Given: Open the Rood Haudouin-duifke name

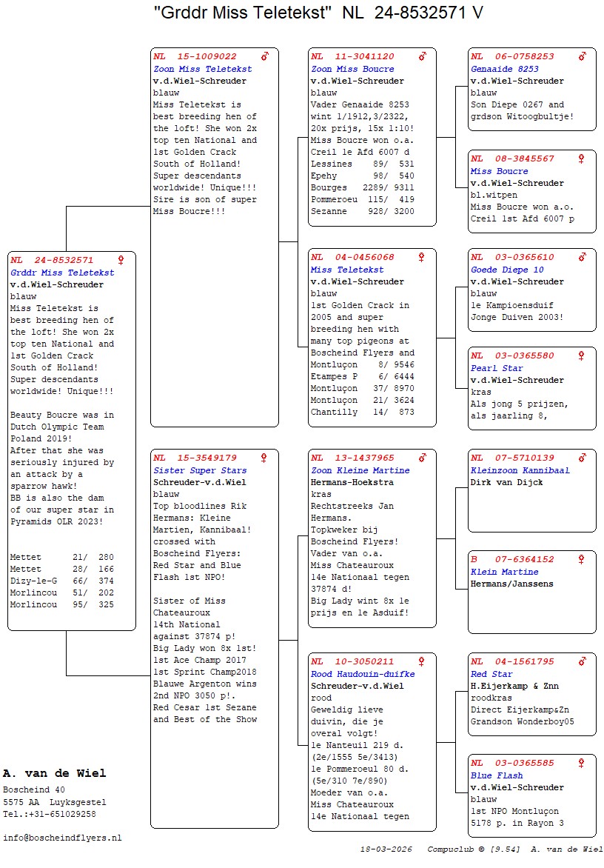Looking at the screenshot, I should point(363,674).
